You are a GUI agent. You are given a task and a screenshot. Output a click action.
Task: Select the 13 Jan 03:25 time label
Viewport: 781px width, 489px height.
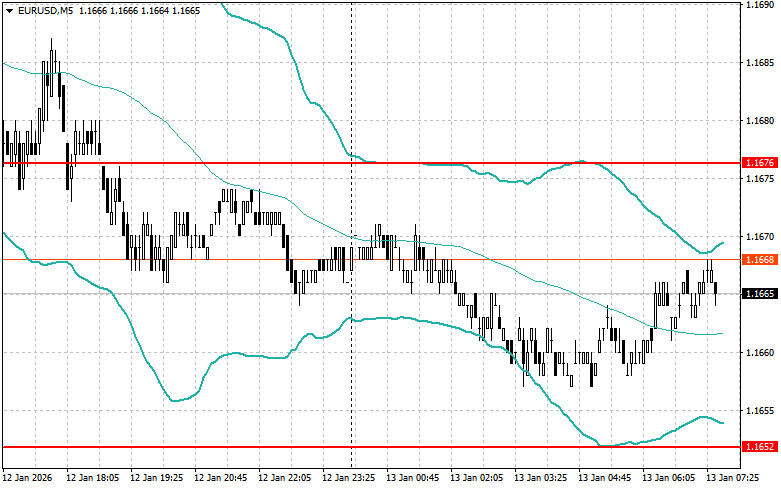tap(540, 478)
